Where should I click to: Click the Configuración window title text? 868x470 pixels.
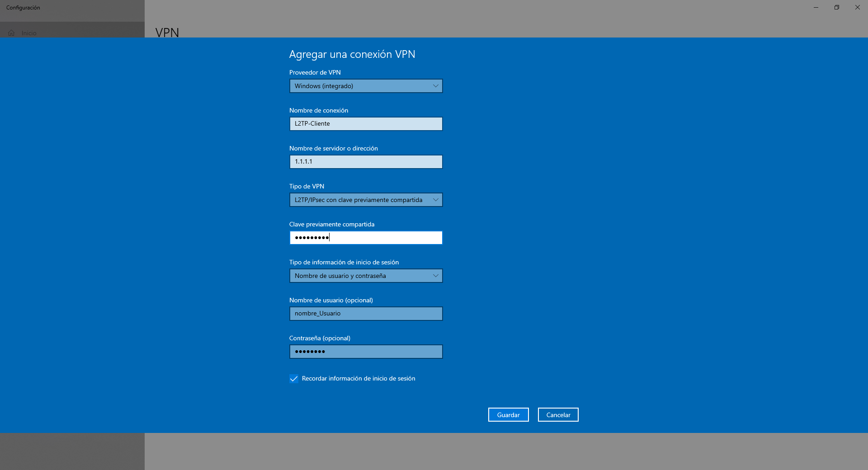[x=23, y=8]
